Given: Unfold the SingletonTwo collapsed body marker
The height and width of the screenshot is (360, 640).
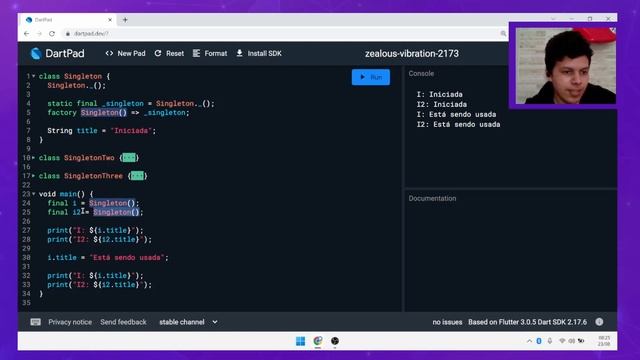Looking at the screenshot, I should pos(129,158).
